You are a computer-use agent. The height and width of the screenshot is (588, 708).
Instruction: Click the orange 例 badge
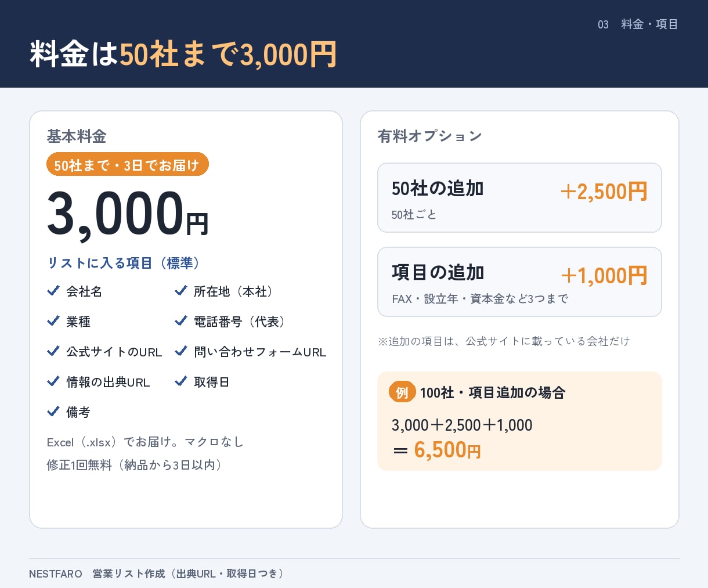click(402, 392)
